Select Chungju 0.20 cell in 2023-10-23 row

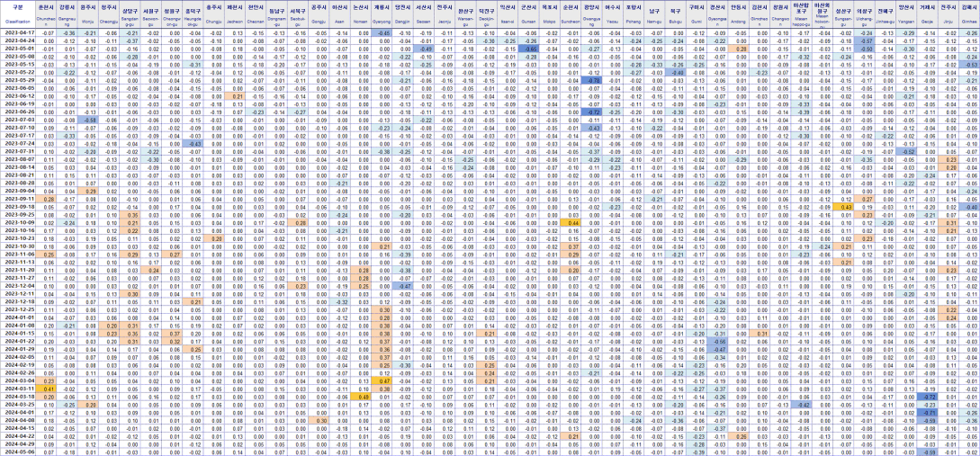216,238
